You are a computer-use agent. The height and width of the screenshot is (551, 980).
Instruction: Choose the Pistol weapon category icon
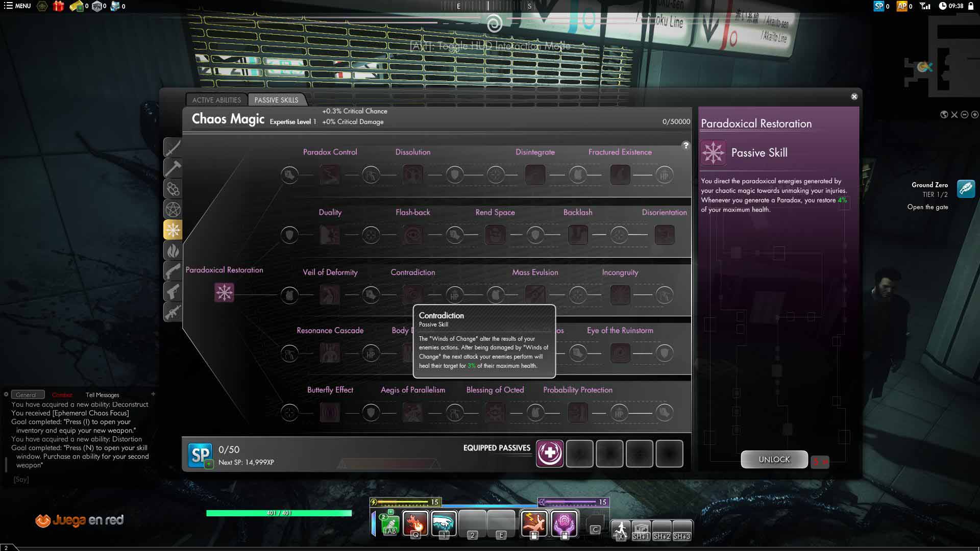tap(173, 291)
